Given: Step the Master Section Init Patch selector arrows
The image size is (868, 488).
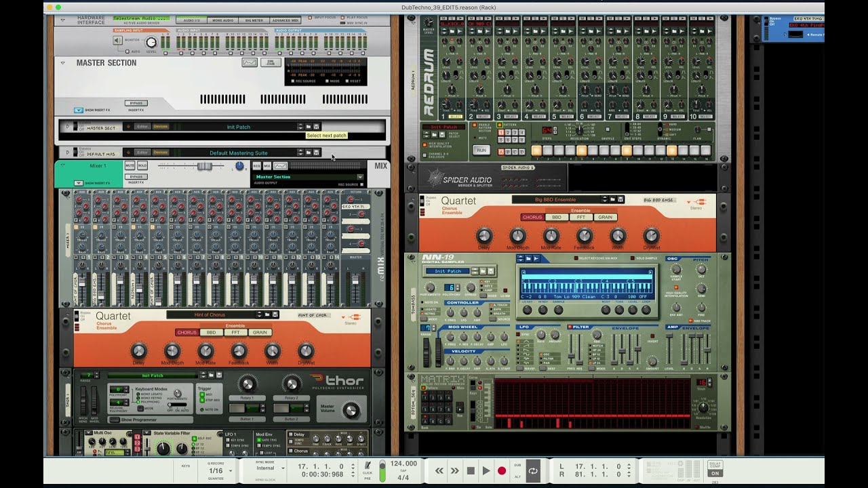Looking at the screenshot, I should click(x=300, y=127).
